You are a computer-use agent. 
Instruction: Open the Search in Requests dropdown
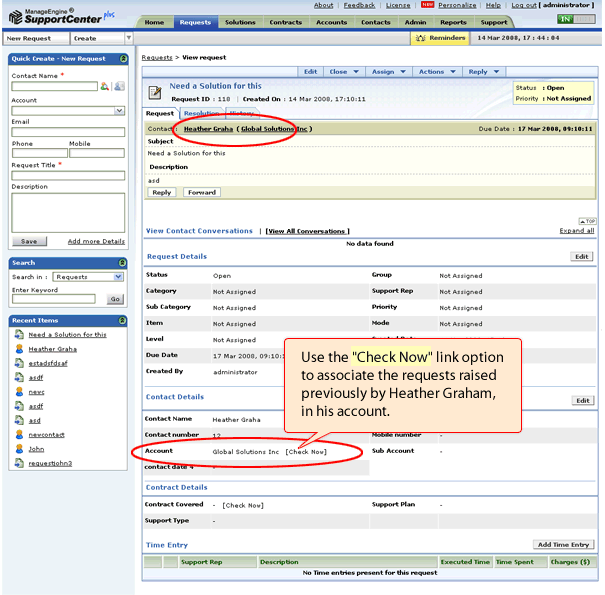(x=118, y=277)
